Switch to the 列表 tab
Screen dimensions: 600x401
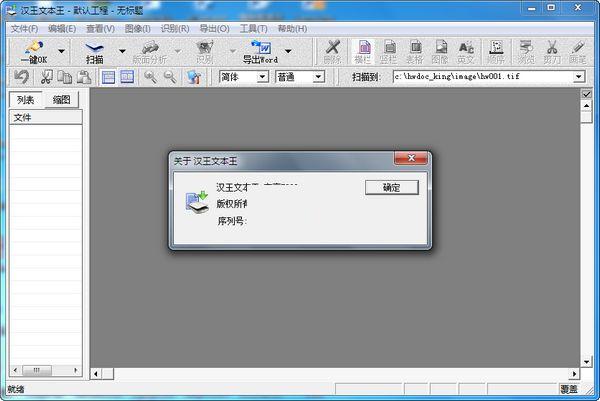26,100
